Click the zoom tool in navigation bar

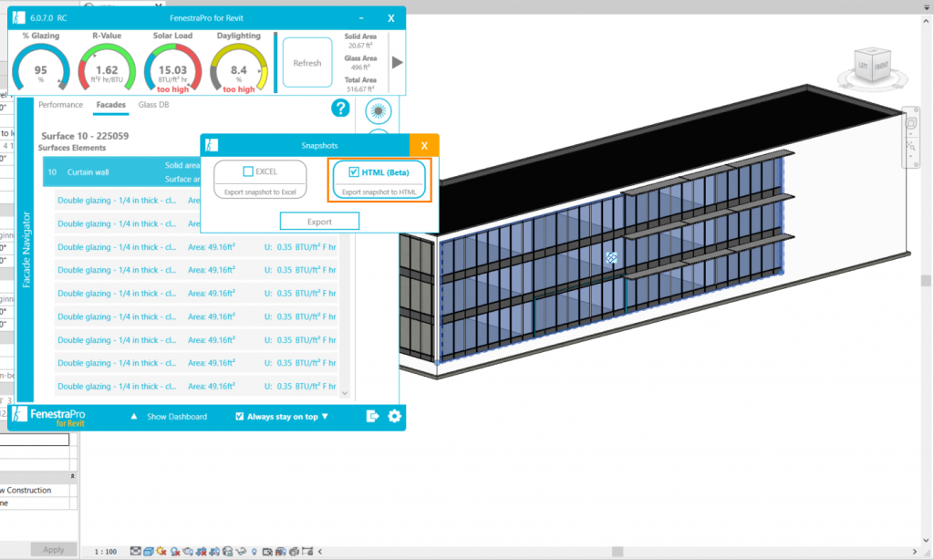pyautogui.click(x=911, y=146)
